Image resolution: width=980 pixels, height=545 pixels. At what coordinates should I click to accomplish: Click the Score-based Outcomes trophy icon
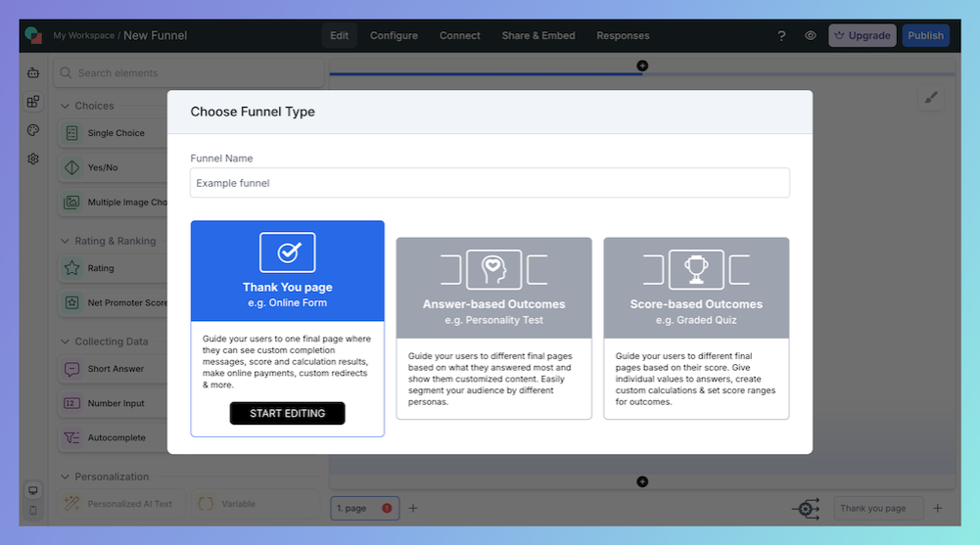click(696, 269)
